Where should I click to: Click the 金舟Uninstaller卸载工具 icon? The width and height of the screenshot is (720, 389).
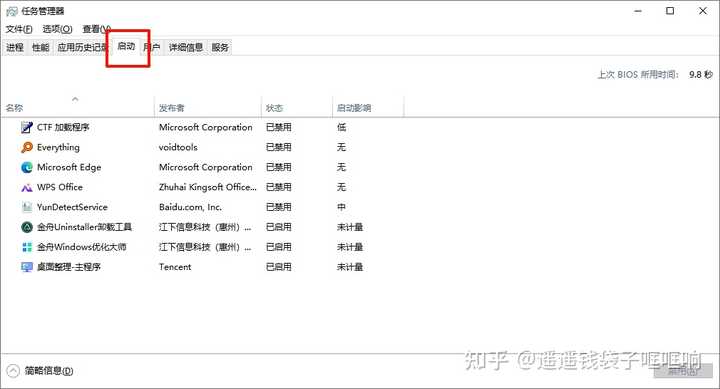pos(27,227)
